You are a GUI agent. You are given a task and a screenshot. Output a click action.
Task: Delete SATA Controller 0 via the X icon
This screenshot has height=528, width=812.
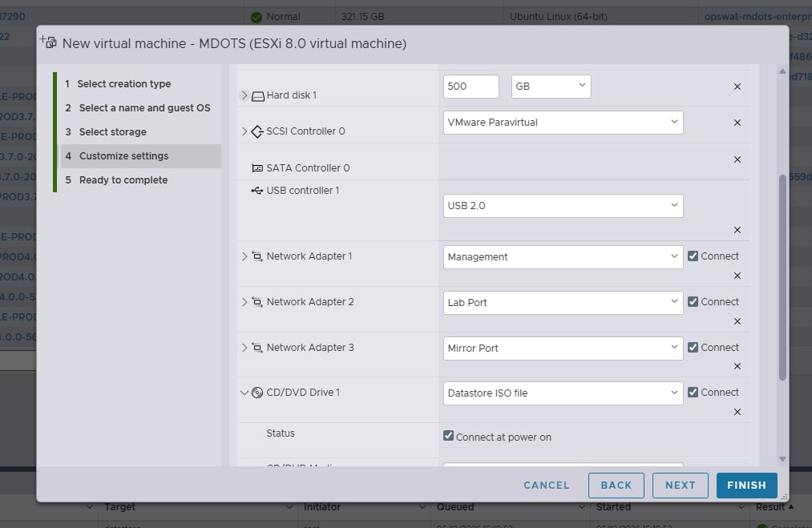point(737,159)
